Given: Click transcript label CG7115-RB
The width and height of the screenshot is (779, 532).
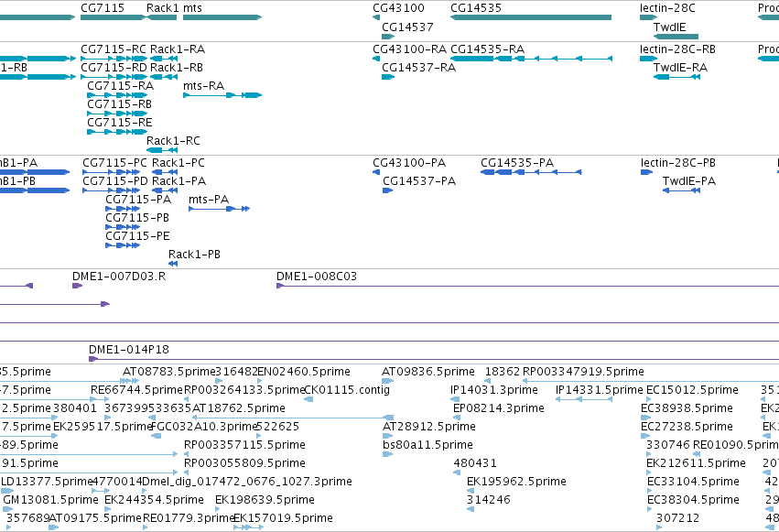Looking at the screenshot, I should pyautogui.click(x=120, y=104).
